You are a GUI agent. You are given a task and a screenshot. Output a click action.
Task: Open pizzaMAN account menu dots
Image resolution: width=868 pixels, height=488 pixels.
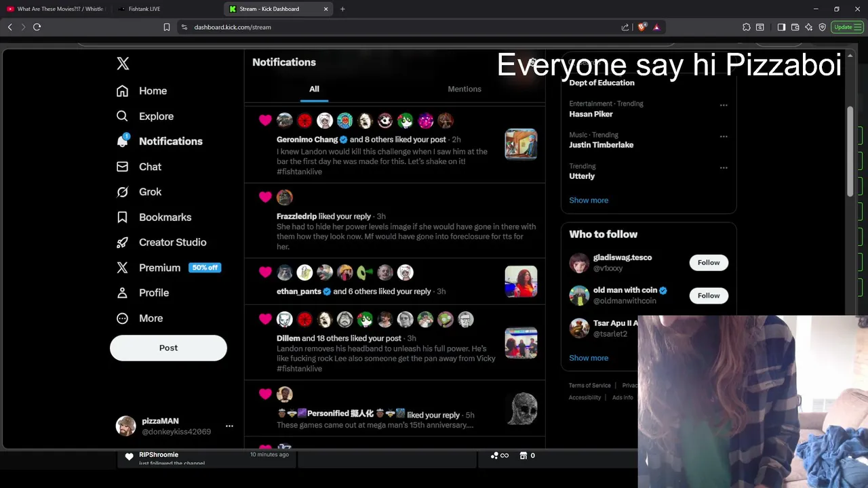(229, 426)
